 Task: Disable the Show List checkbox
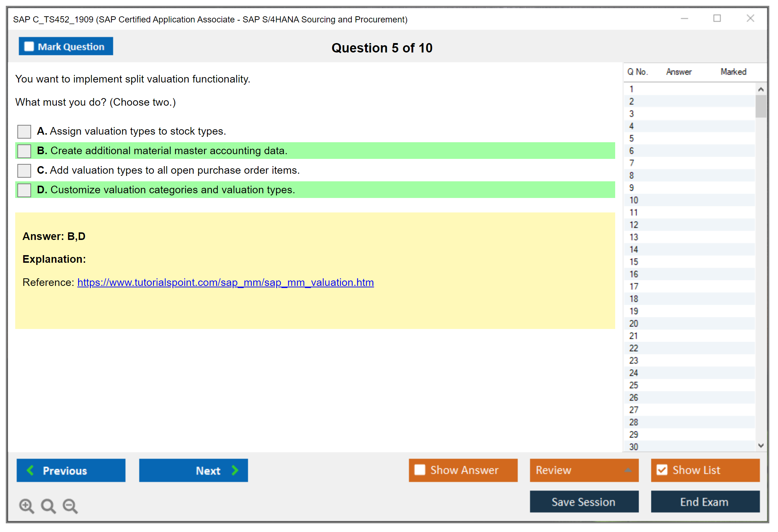point(662,470)
